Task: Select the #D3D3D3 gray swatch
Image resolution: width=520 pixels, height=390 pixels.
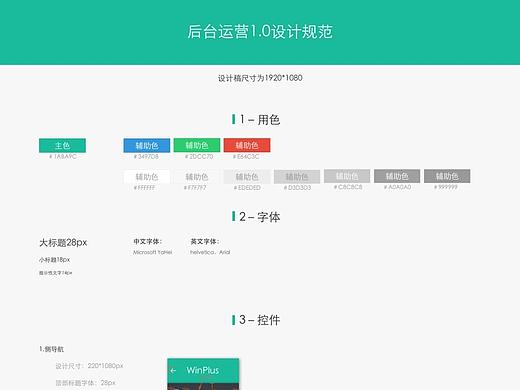Action: pyautogui.click(x=297, y=177)
